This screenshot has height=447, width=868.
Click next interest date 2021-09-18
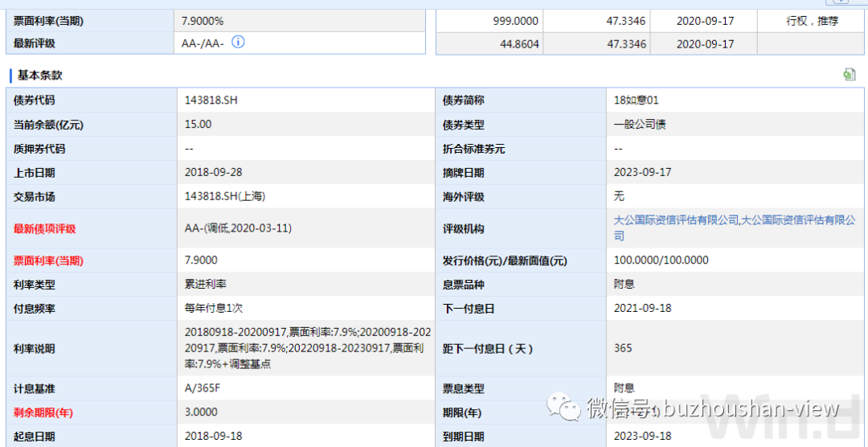pyautogui.click(x=643, y=308)
